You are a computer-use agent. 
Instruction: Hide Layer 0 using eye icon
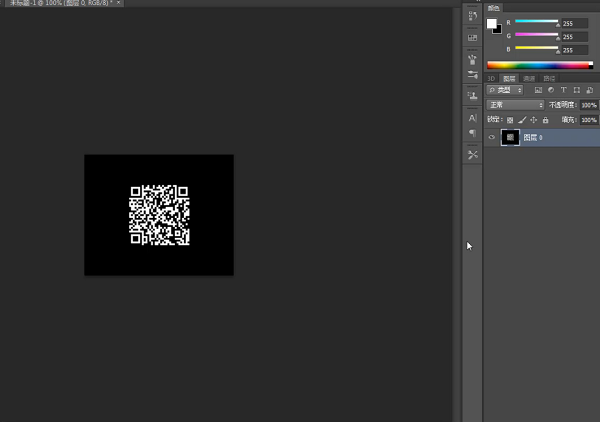click(x=492, y=137)
